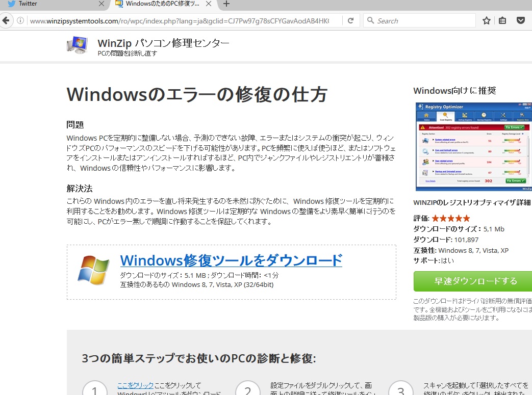Bookmark this page with the star
Viewport: 532px width, 395px height.
click(487, 21)
